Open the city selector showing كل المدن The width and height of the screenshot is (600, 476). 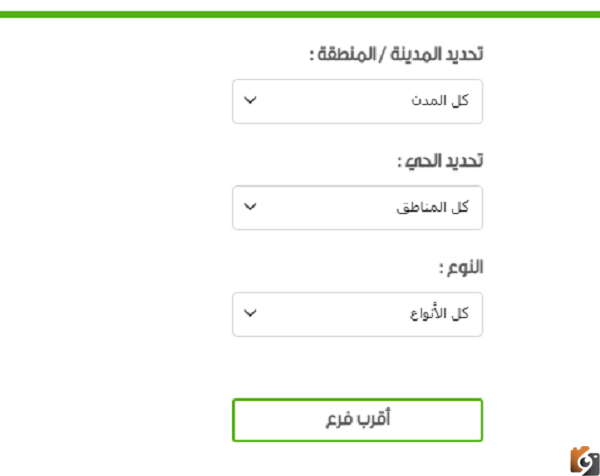tap(357, 101)
